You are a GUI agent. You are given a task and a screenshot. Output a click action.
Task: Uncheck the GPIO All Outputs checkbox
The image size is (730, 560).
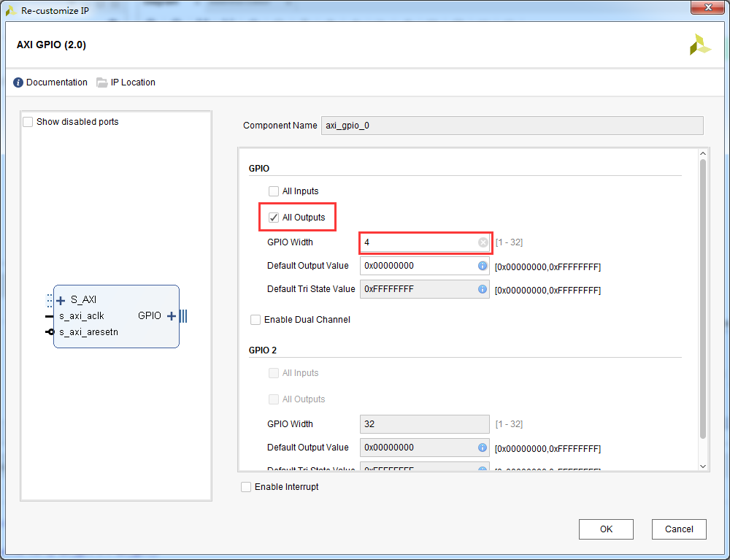[274, 218]
